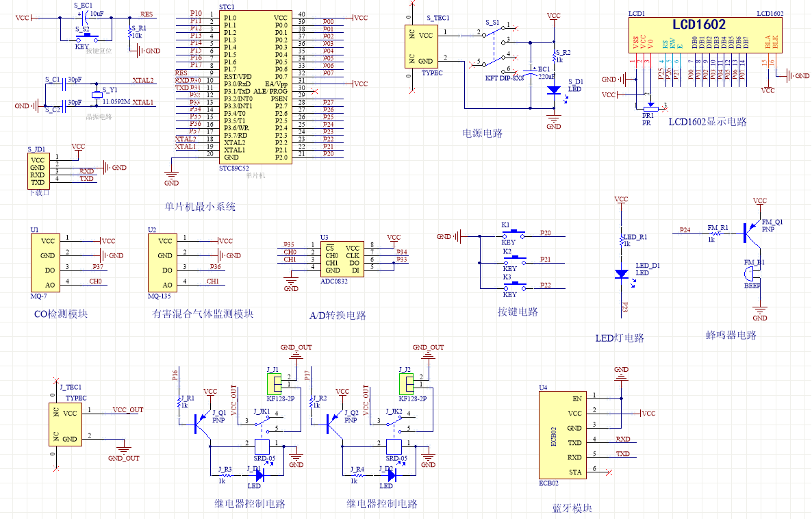Select the J_R1 1k resistor symbol

tap(179, 401)
